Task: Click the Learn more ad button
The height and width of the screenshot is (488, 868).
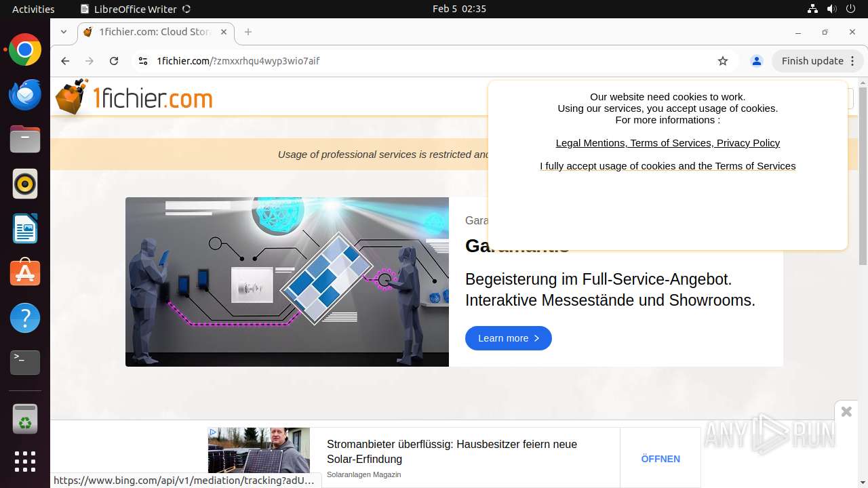Action: 509,338
